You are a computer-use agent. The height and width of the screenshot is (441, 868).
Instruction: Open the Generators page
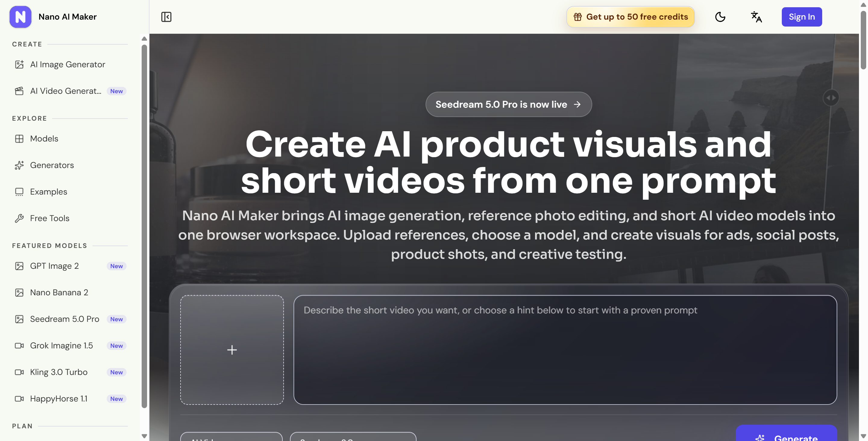coord(70,165)
